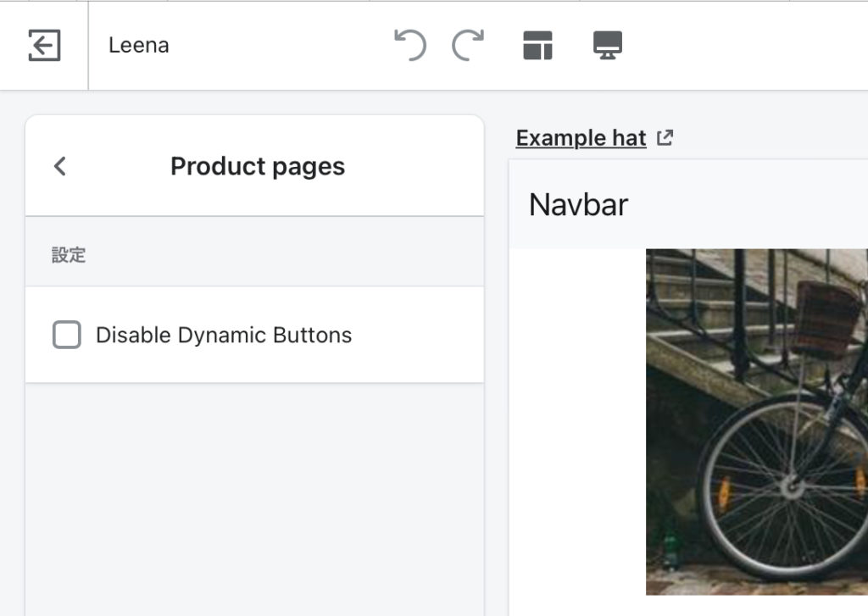Click white margin left of product photo
Screen dimensions: 868x616
[x=576, y=424]
